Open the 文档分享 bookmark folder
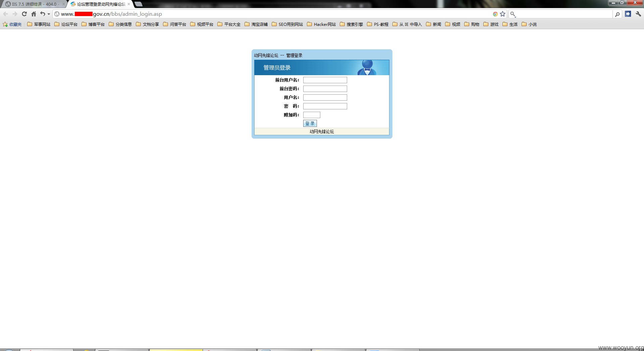644x351 pixels. tap(147, 24)
